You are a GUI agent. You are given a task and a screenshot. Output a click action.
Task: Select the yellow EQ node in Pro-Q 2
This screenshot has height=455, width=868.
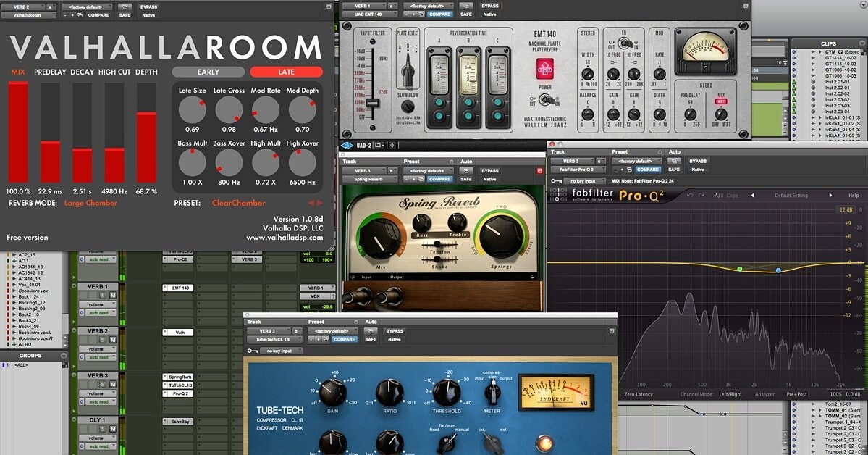(740, 269)
